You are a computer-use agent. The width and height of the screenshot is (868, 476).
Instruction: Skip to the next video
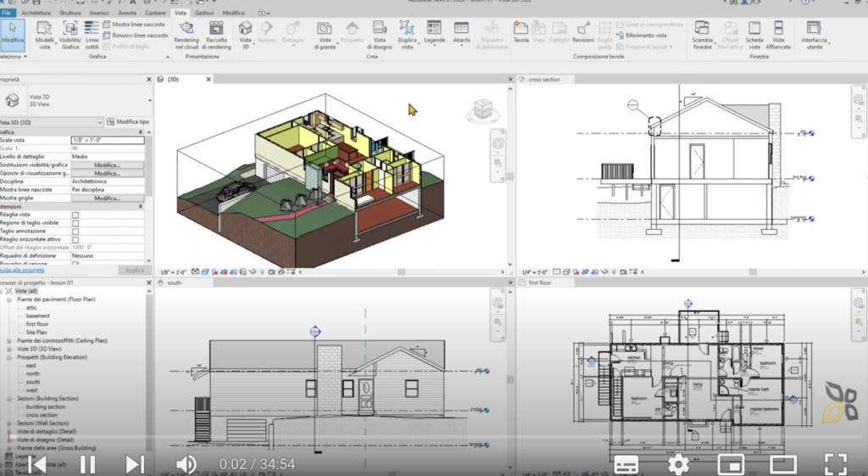point(135,464)
